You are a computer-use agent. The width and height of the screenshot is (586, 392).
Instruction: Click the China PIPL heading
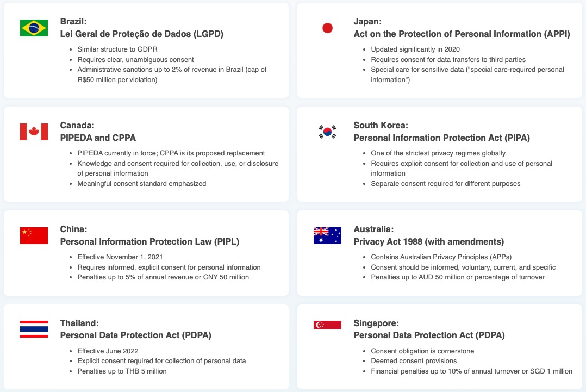149,241
